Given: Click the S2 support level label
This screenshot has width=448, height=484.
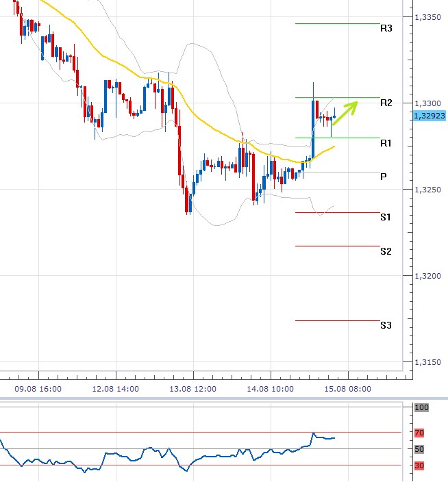Looking at the screenshot, I should point(386,251).
